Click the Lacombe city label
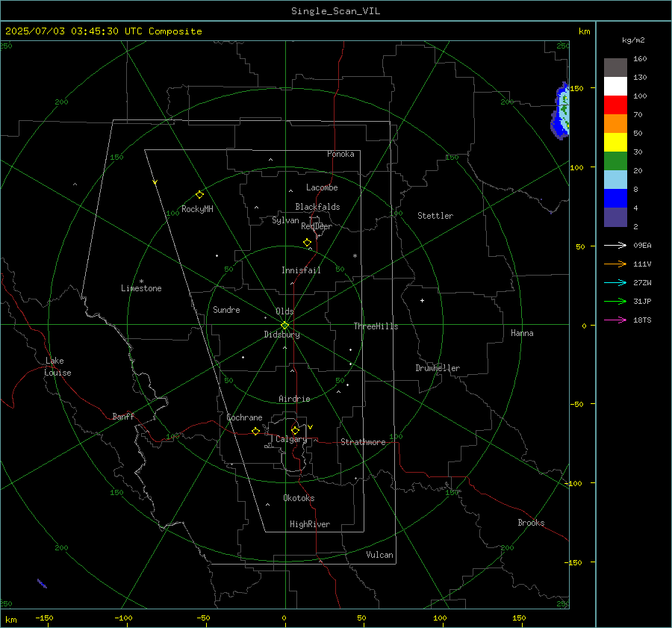Screen dimensions: 672x628 pos(322,187)
